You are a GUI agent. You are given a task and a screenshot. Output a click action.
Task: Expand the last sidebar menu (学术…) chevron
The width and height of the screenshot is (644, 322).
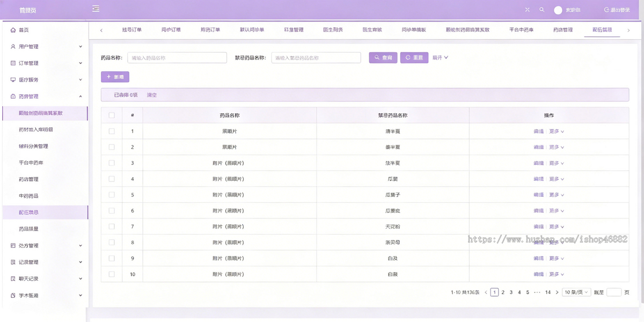click(80, 296)
